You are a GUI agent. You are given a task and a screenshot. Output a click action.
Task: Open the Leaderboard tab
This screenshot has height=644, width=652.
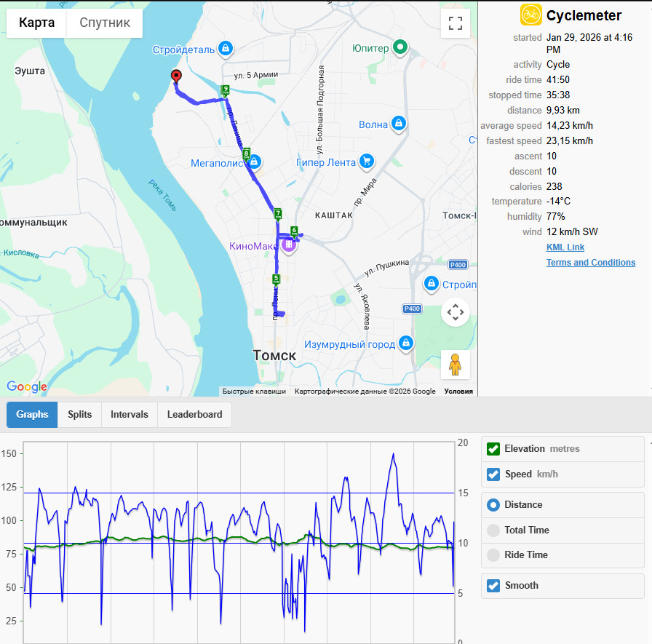tap(194, 415)
